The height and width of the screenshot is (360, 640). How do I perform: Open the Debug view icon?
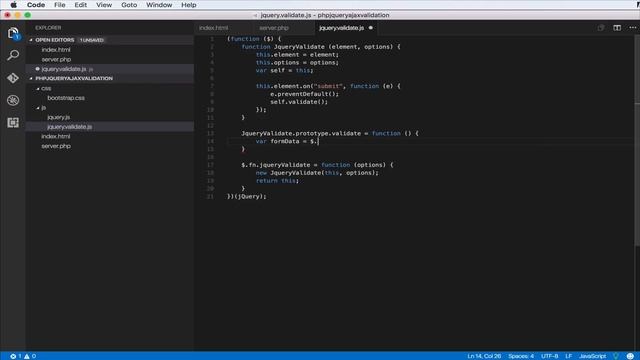(x=13, y=100)
